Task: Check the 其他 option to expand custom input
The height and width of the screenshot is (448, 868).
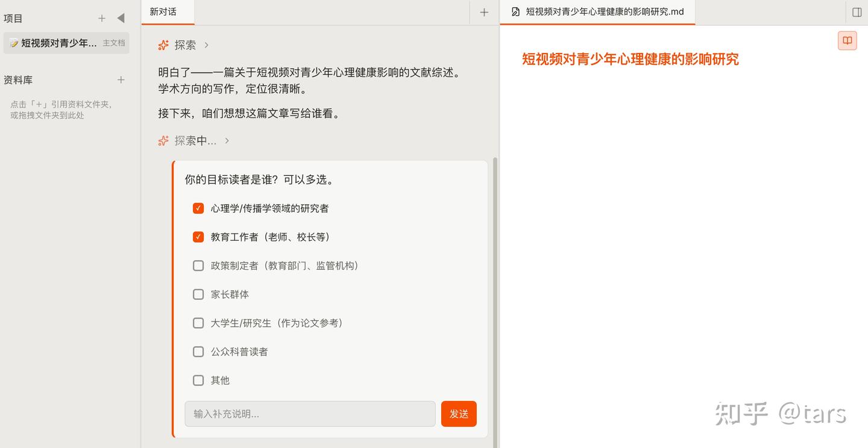Action: (x=198, y=380)
